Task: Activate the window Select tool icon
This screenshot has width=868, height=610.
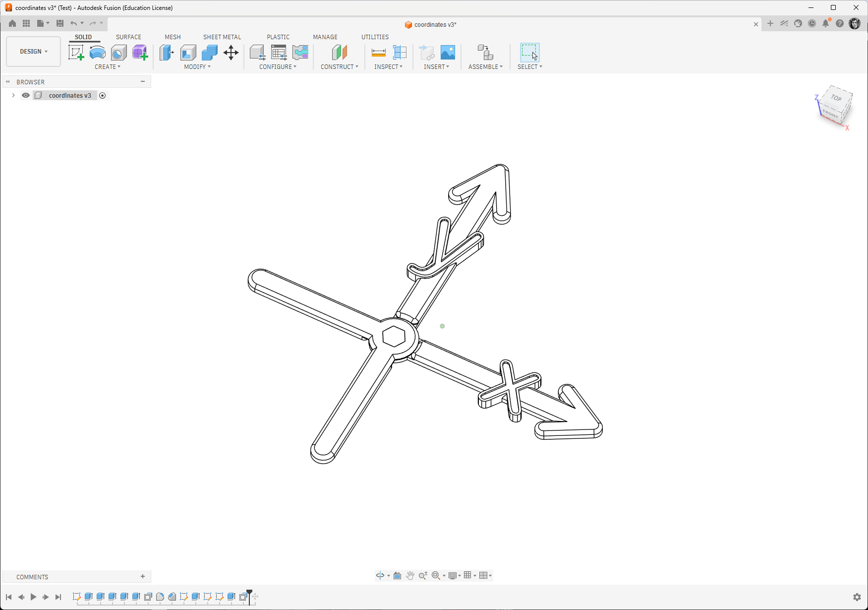Action: tap(529, 53)
